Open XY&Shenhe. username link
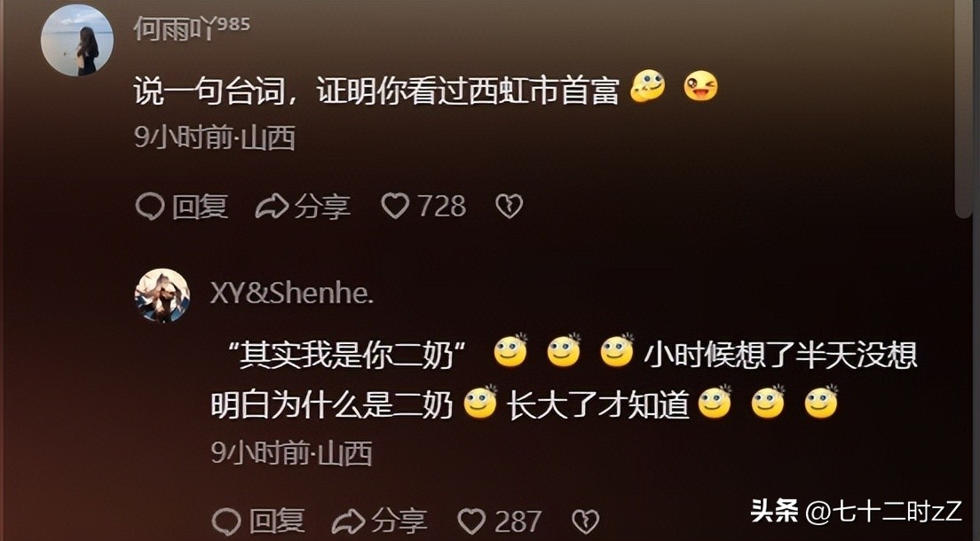The image size is (980, 541). [x=292, y=293]
